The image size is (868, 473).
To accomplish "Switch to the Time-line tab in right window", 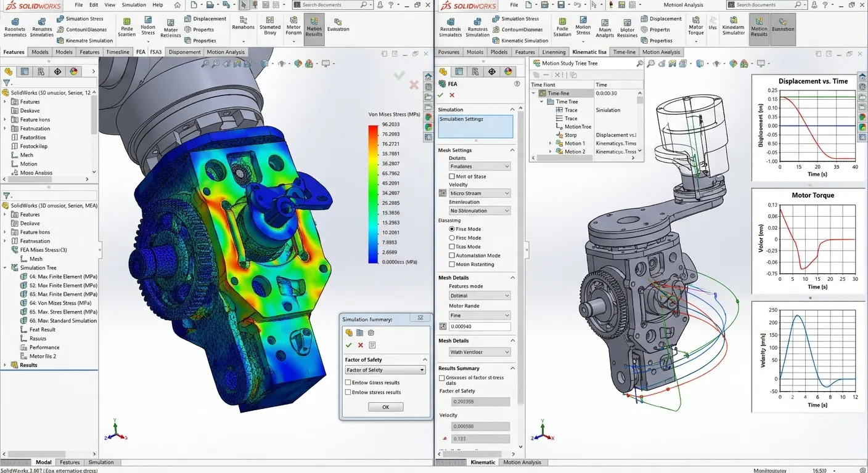I will point(624,52).
